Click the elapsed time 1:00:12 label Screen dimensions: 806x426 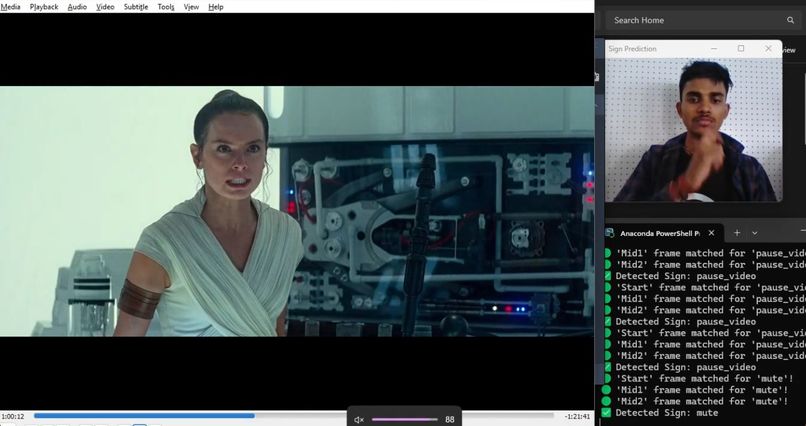(x=13, y=416)
